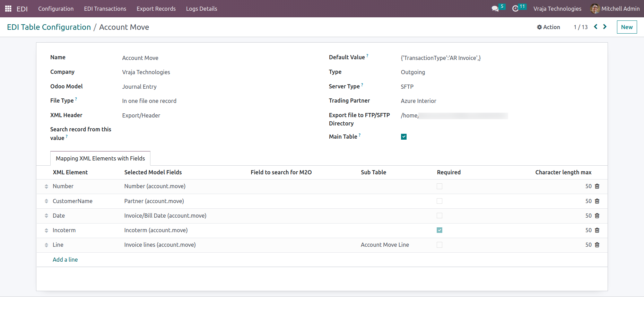Select Incoterm (account.move) field cell
Viewport: 644px width, 323px height.
point(156,230)
